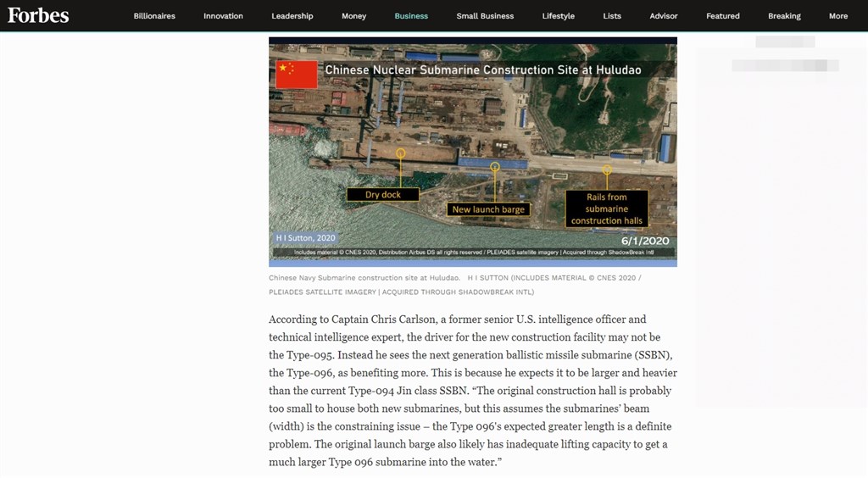The image size is (868, 478).
Task: Click the 'Rails from submarine construction halls' label
Action: pyautogui.click(x=607, y=208)
